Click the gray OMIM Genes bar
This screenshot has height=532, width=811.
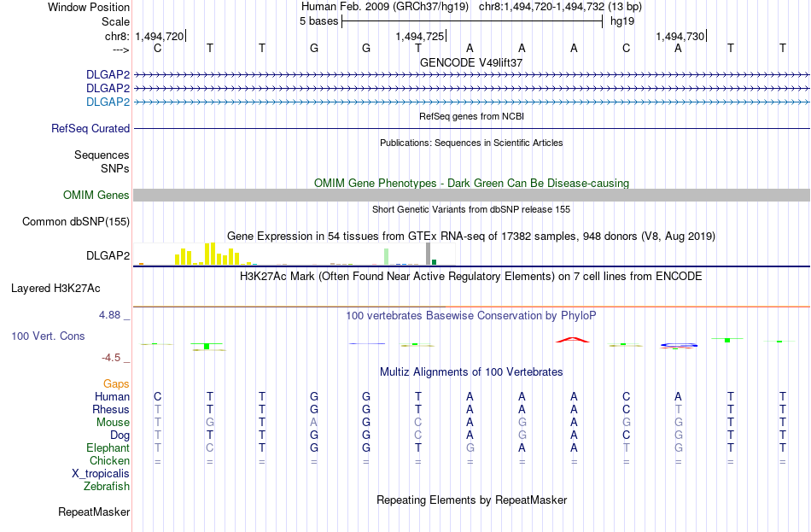click(x=471, y=195)
